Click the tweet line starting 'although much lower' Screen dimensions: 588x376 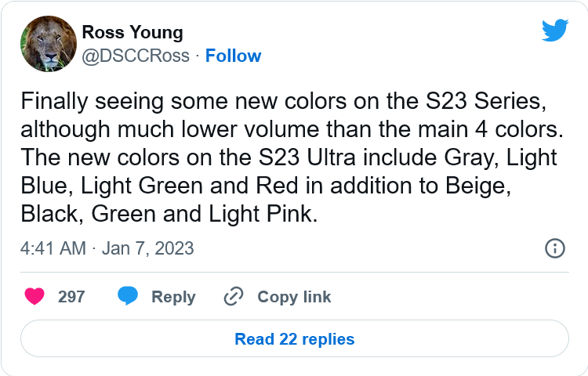[x=292, y=129]
